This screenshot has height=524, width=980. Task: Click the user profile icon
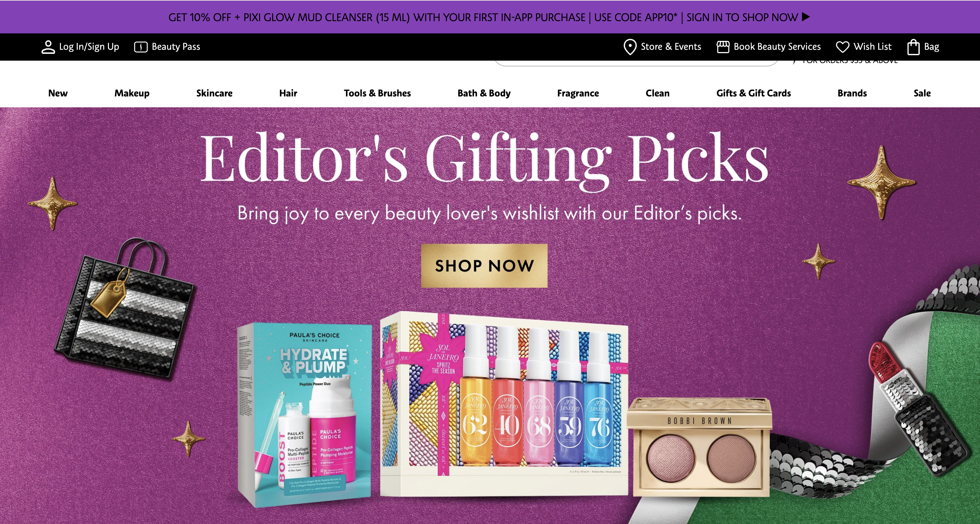click(48, 47)
